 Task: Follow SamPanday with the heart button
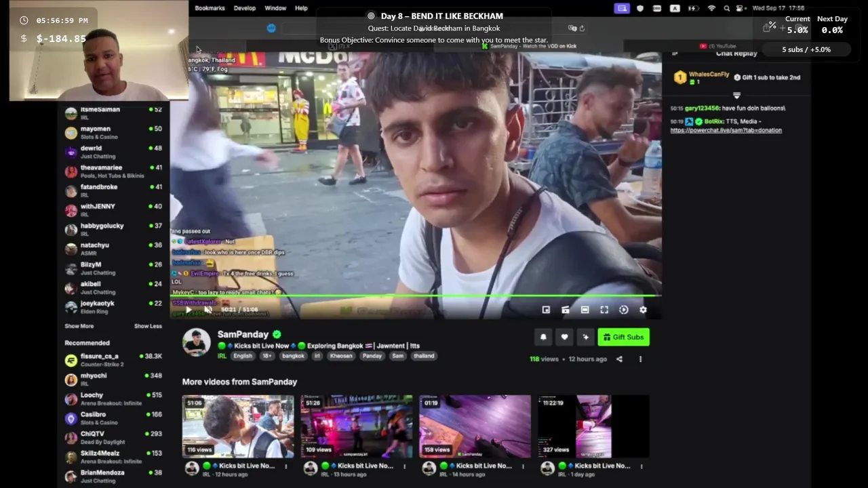[564, 337]
